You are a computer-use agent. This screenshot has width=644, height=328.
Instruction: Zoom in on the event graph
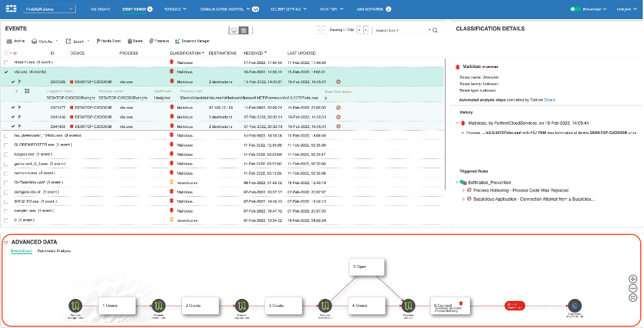coord(633,279)
